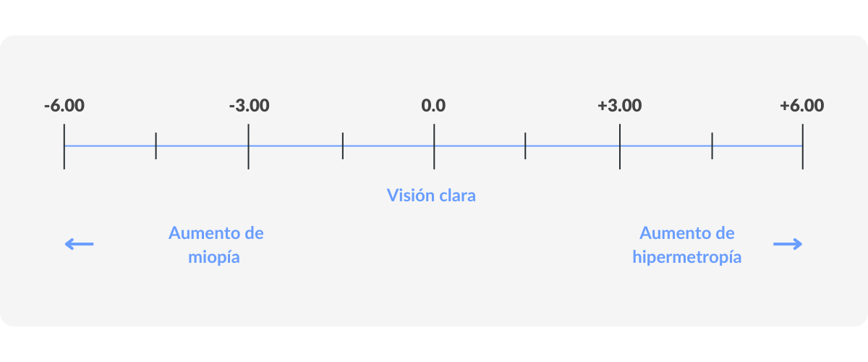
Task: Select the -3.00 scale label
Action: click(x=249, y=106)
